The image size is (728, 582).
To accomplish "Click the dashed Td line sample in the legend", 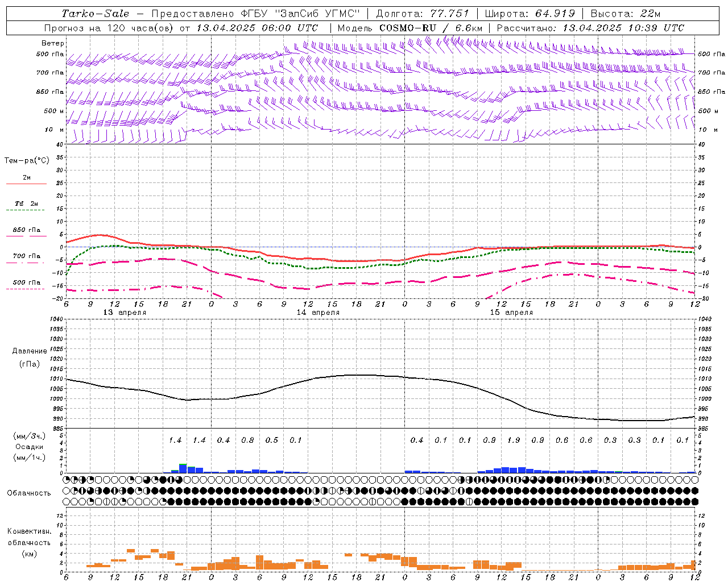I will point(27,210).
